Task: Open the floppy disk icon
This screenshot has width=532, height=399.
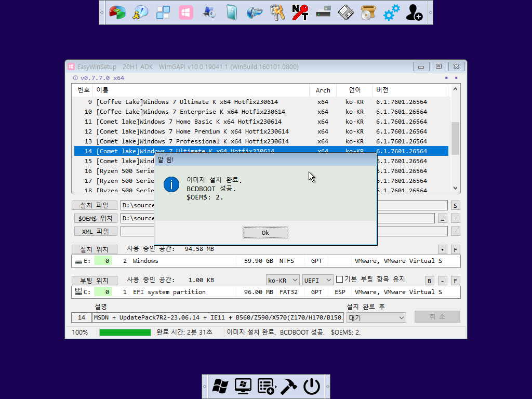Action: point(345,12)
